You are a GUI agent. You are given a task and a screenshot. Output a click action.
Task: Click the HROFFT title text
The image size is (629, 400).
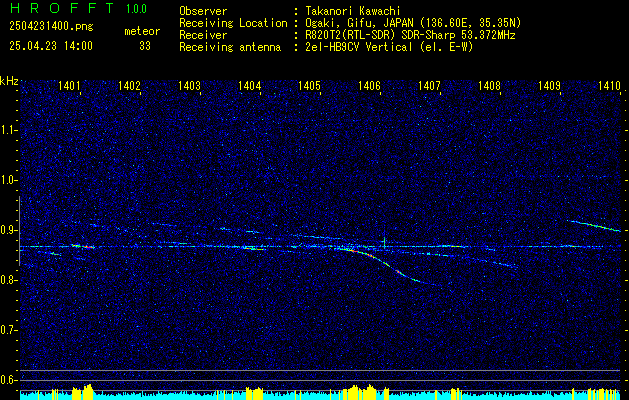point(63,8)
